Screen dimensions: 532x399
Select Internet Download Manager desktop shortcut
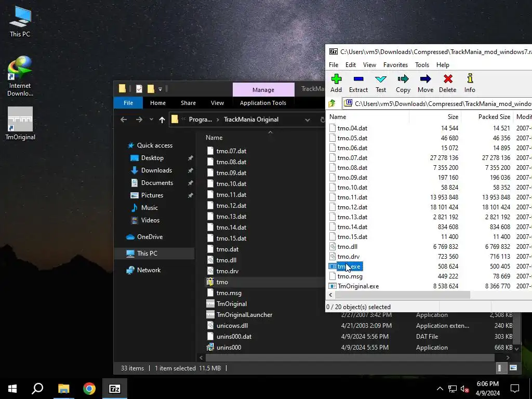pyautogui.click(x=20, y=76)
